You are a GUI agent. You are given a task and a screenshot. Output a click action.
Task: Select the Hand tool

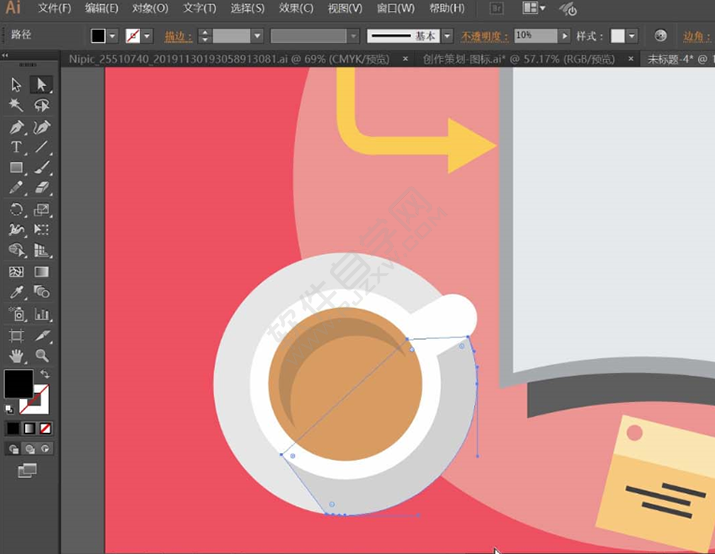[17, 355]
